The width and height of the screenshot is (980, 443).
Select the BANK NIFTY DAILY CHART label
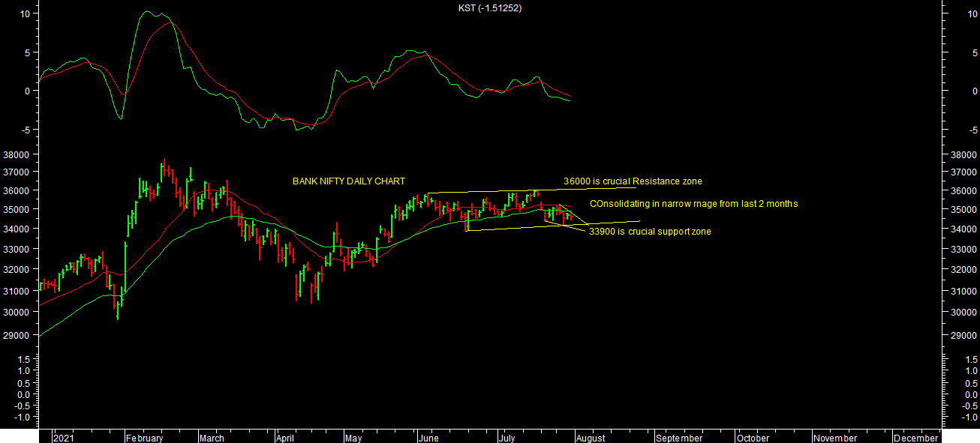click(348, 181)
